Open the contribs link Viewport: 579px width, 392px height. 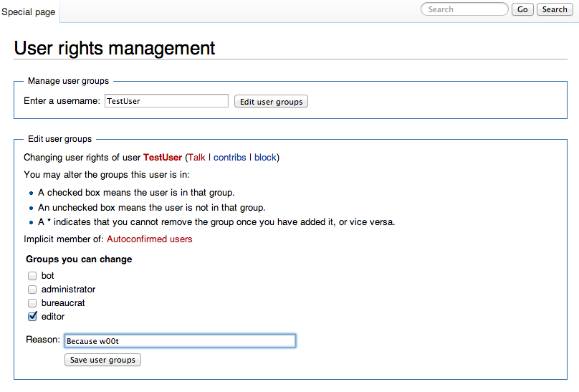click(x=229, y=157)
